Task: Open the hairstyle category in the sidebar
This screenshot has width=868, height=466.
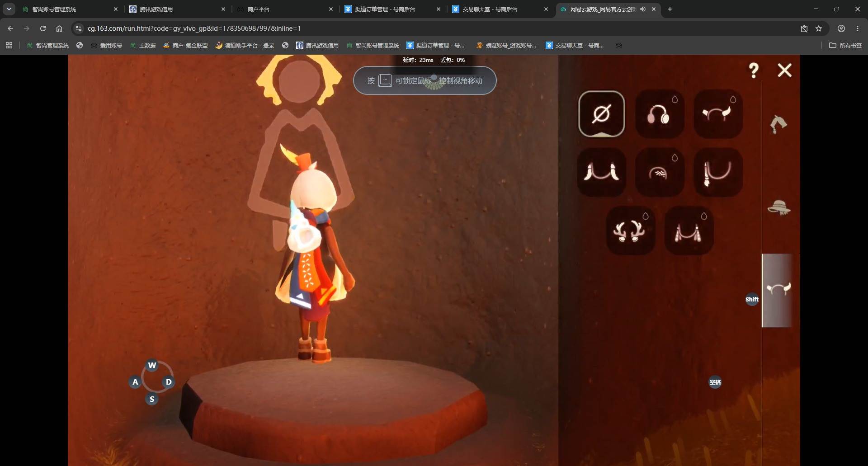Action: tap(778, 124)
